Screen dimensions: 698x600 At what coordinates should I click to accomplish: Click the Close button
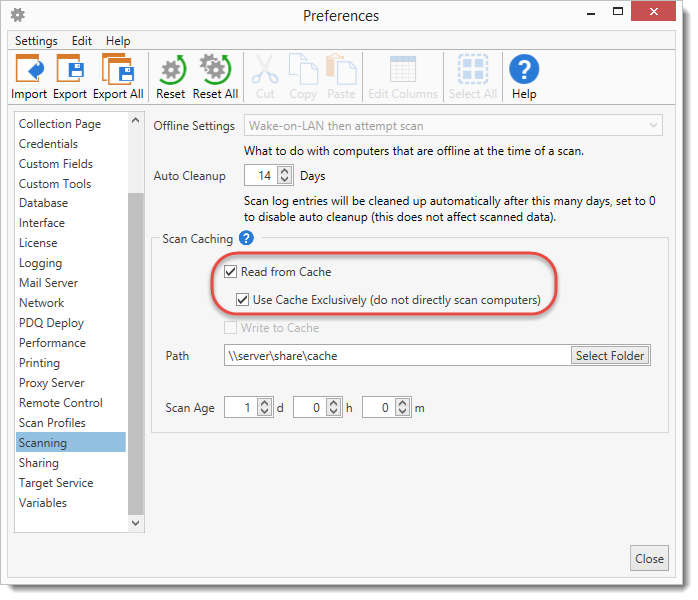click(649, 558)
